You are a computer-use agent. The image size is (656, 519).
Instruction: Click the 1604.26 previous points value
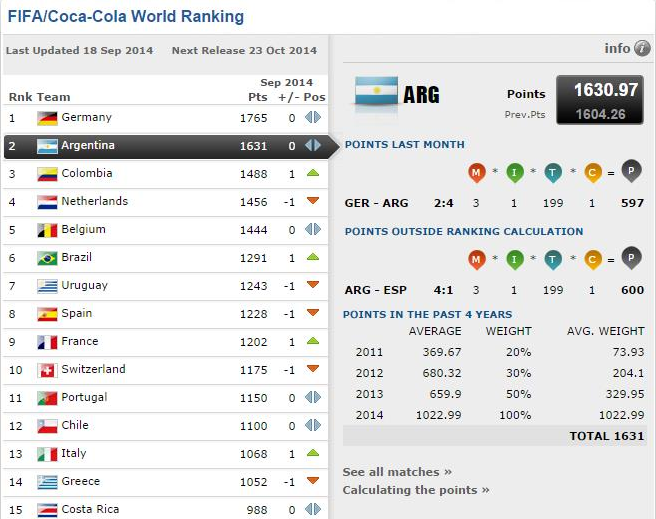pos(600,114)
